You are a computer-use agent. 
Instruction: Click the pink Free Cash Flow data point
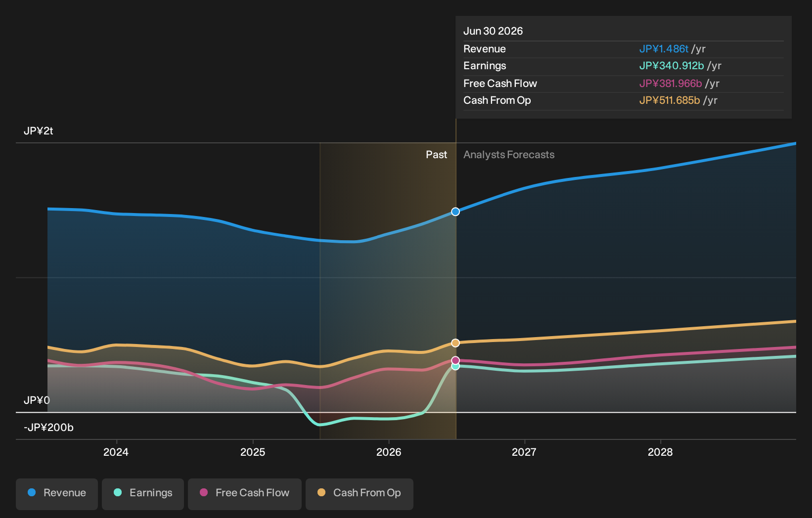click(455, 360)
